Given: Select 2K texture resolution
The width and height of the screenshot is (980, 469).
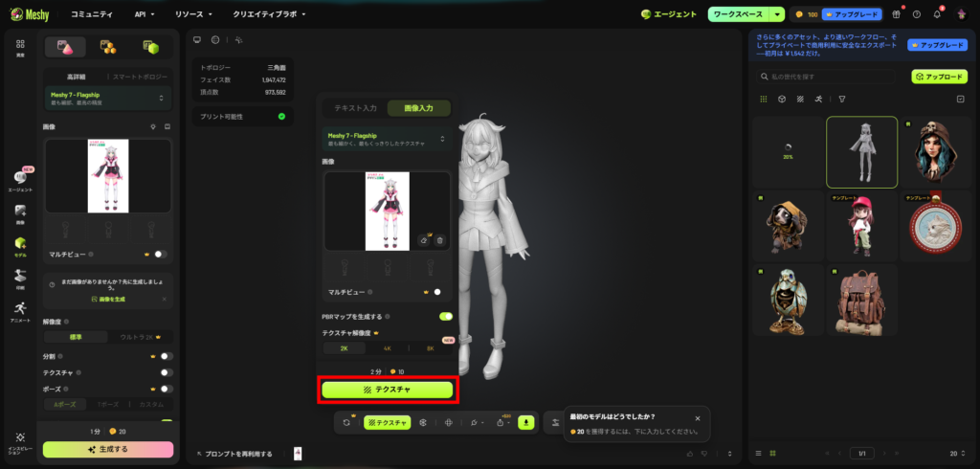Looking at the screenshot, I should [x=344, y=348].
